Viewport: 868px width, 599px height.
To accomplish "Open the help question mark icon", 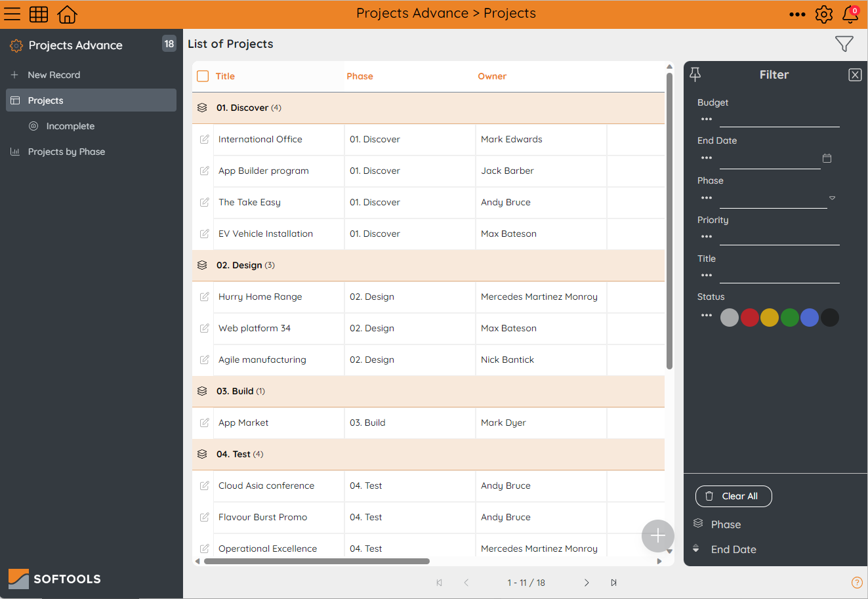I will [x=857, y=583].
